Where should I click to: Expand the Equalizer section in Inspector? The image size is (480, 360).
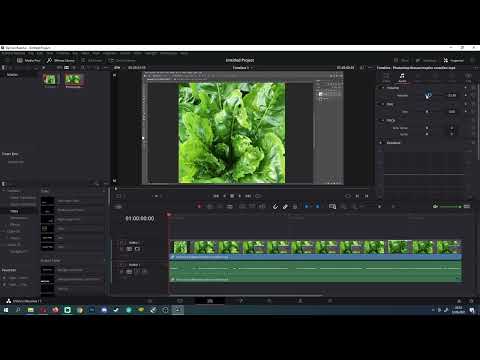381,143
